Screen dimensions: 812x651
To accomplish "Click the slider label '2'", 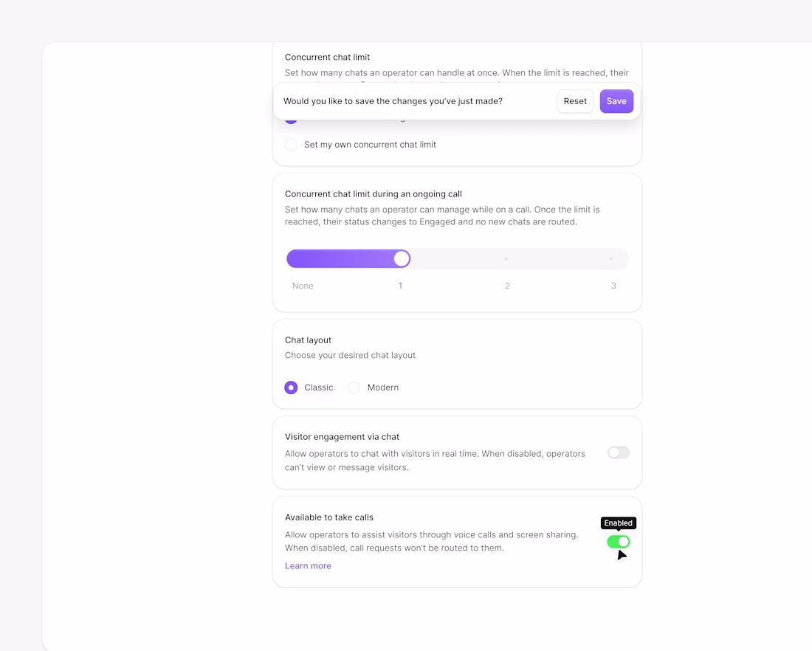I will pos(507,286).
